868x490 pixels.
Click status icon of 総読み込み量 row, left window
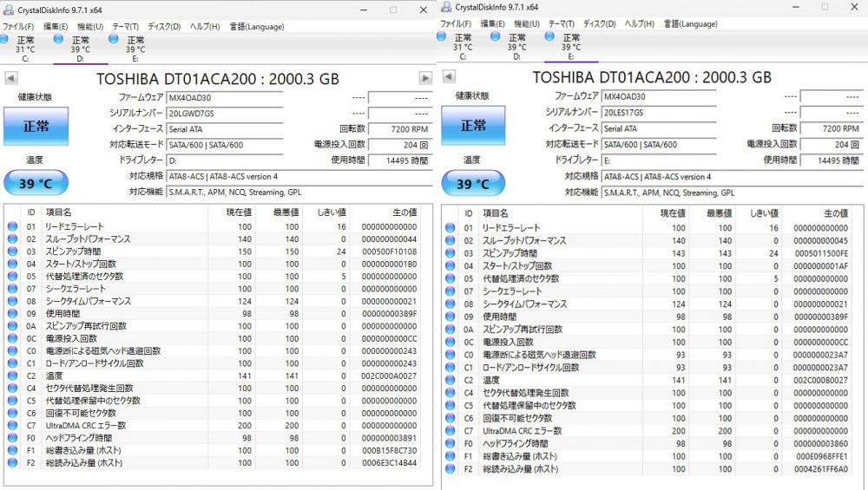point(12,463)
